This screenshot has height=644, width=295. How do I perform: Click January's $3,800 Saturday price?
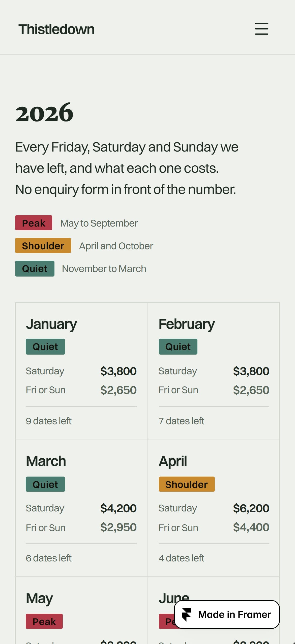pos(119,371)
